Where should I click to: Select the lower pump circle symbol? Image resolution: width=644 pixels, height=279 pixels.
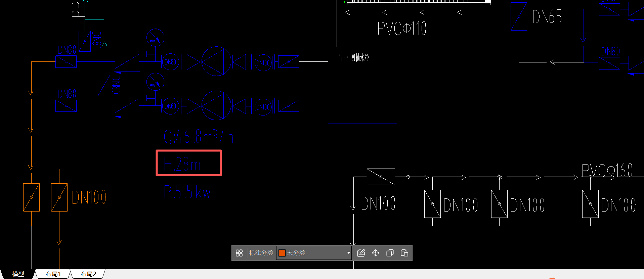coord(216,105)
